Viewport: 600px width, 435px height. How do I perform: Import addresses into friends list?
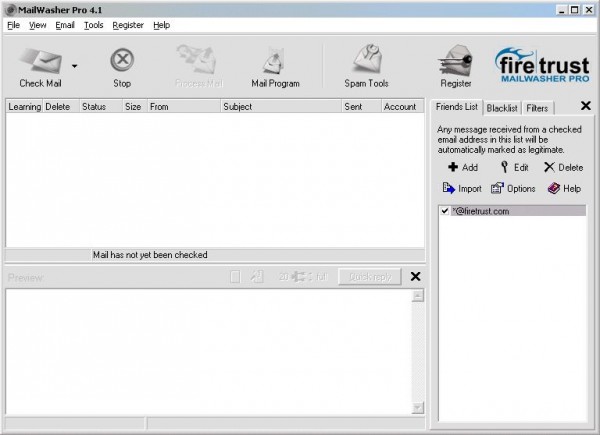tap(462, 188)
